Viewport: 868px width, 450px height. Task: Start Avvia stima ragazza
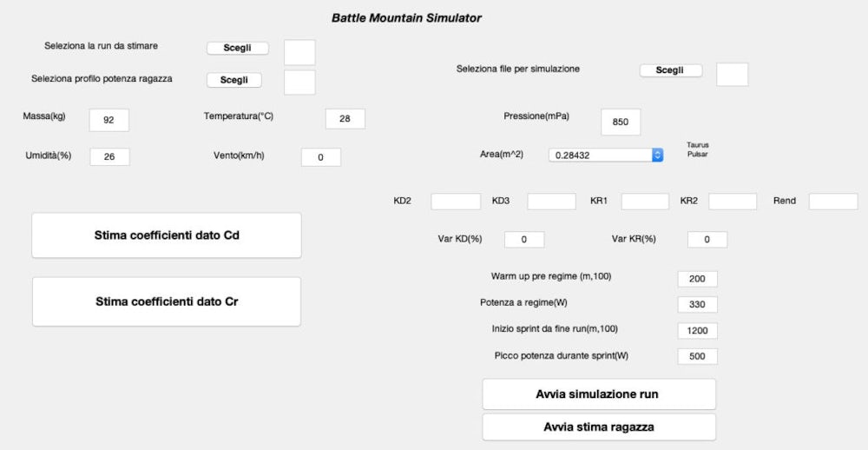[x=599, y=427]
